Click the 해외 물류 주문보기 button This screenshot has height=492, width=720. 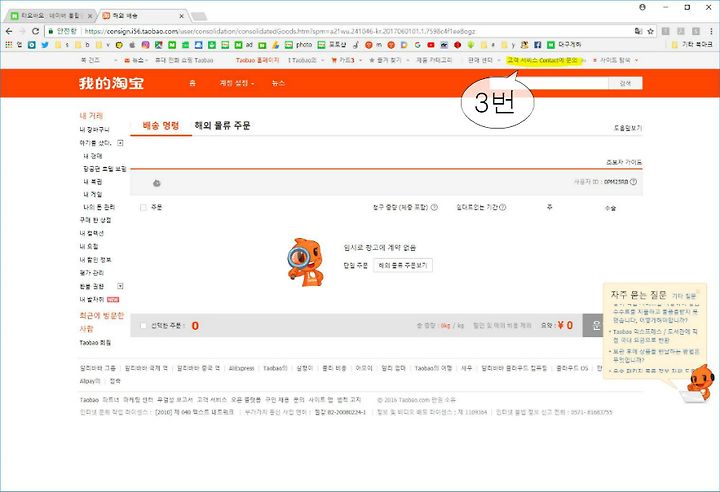tap(403, 266)
